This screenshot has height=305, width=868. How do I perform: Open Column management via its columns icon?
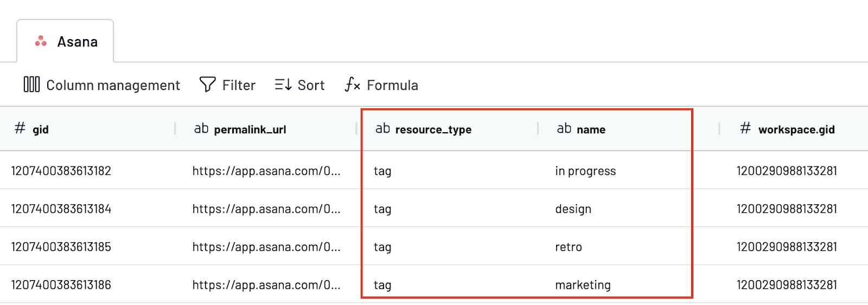(x=31, y=85)
